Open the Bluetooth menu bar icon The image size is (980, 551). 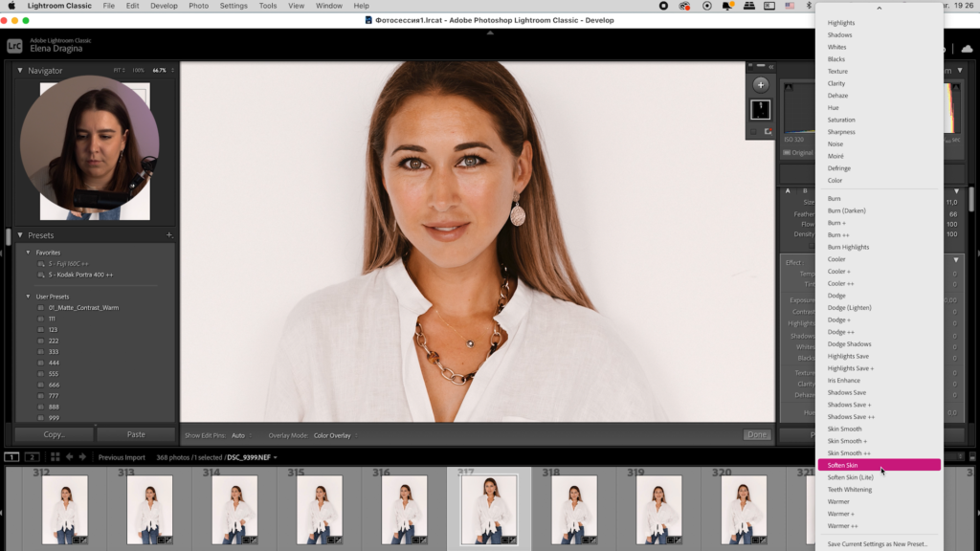(x=809, y=6)
